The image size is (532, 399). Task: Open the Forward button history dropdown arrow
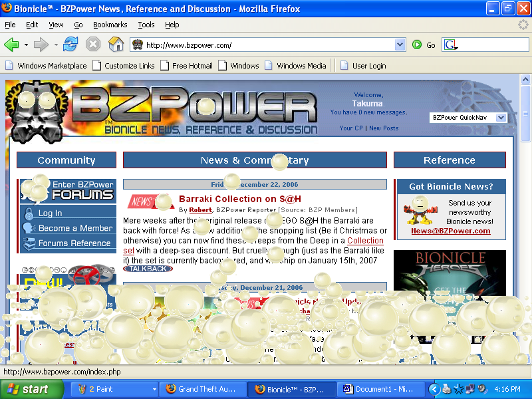(x=56, y=45)
